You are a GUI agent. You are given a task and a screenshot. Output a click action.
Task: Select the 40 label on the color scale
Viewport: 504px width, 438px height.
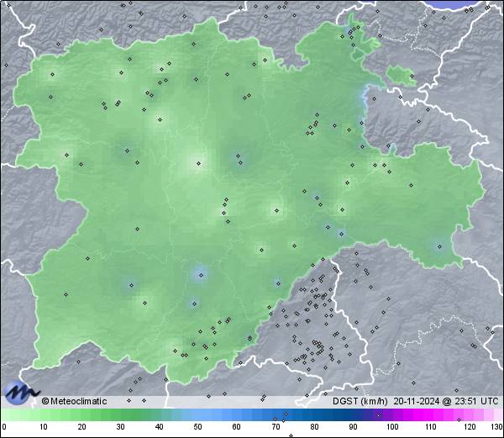point(159,427)
